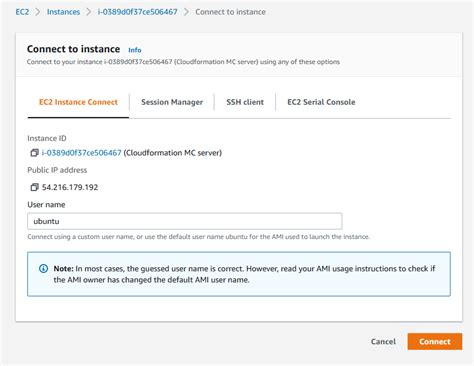Click the info circle icon in the note

click(43, 269)
